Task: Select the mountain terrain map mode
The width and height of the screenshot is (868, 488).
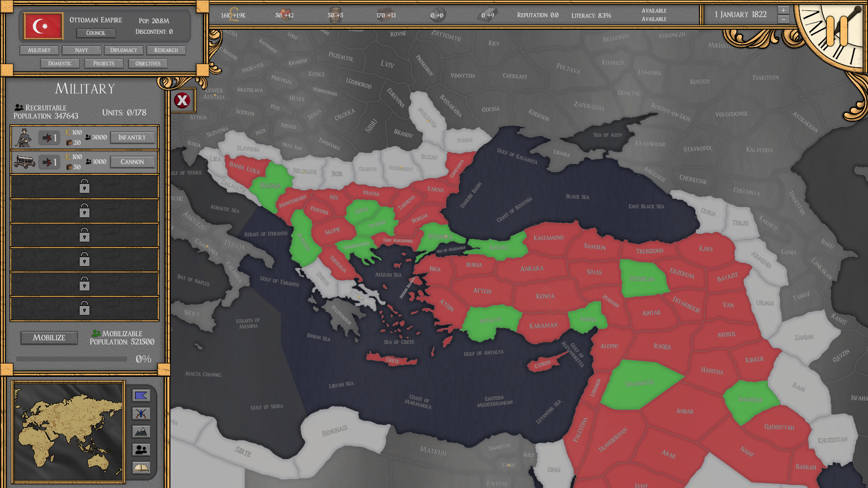Action: (x=141, y=432)
